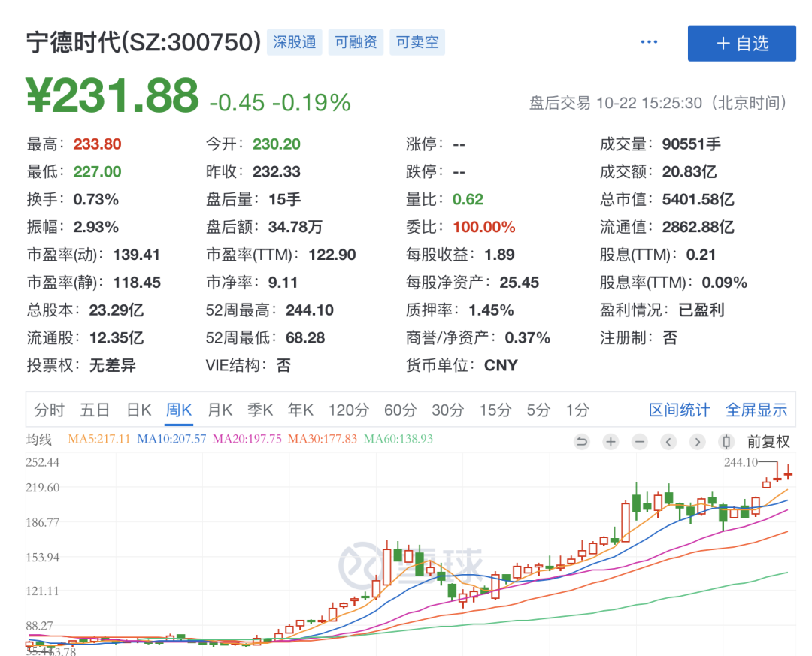Click the MA20:197.75 indicator label
Screen dimensions: 812x656
point(247,439)
